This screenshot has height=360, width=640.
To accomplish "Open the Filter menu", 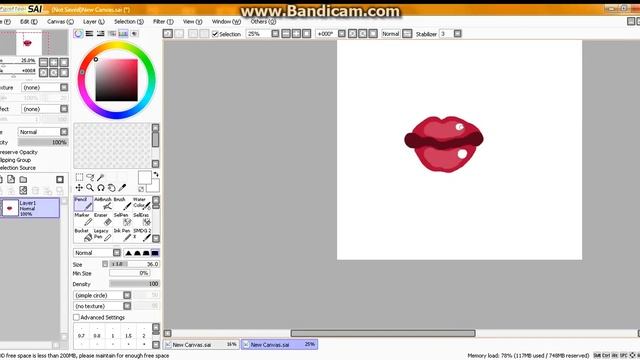I will [163, 21].
